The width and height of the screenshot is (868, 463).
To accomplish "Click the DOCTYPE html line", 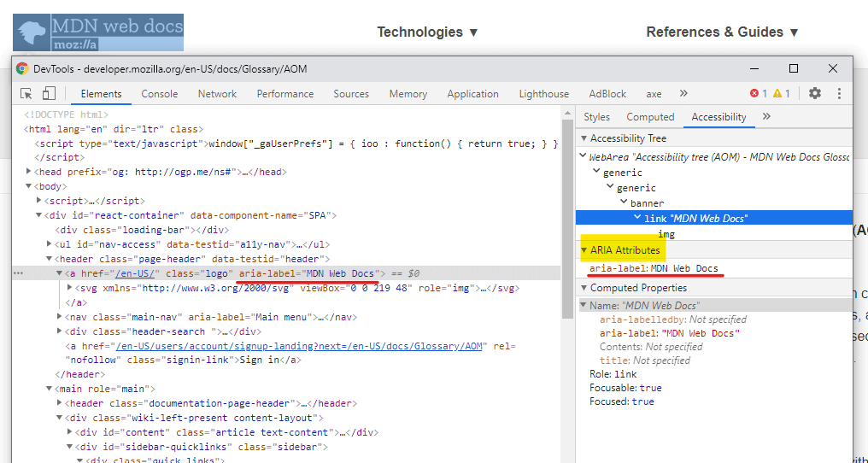I will tap(67, 114).
